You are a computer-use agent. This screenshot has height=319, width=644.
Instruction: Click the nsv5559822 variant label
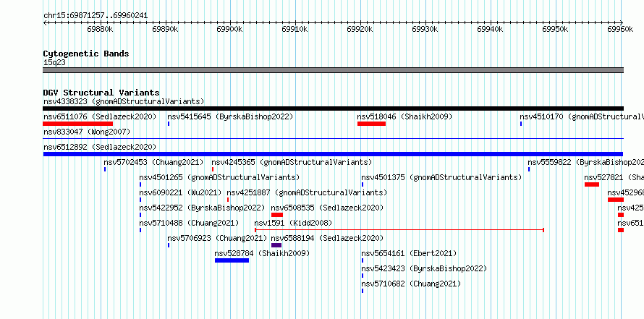[585, 162]
